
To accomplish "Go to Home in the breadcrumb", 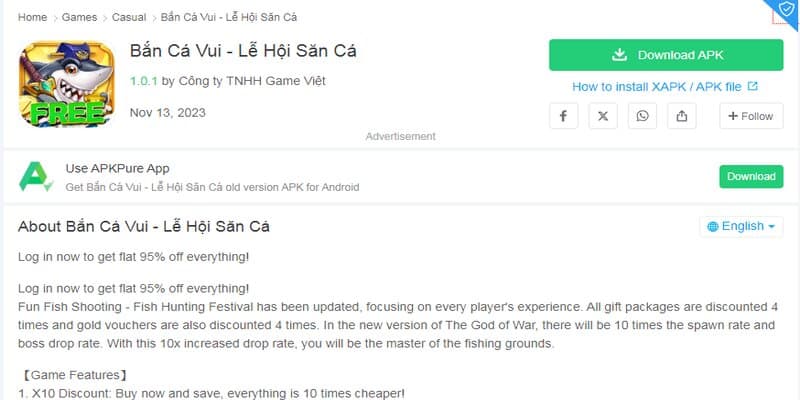I will click(x=32, y=18).
